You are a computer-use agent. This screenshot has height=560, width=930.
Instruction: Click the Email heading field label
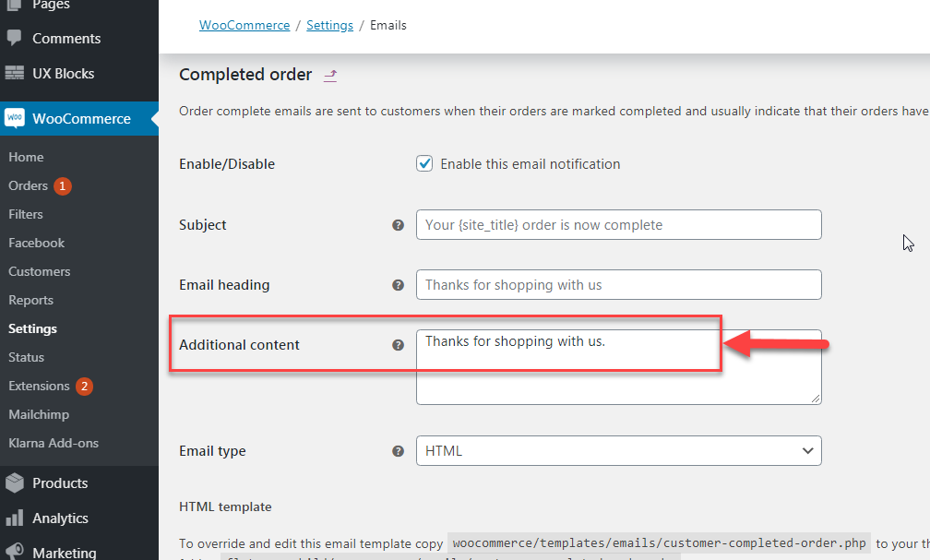tap(224, 285)
